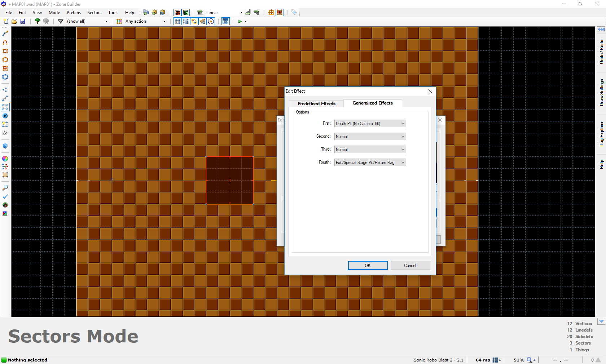Click the Find and Replace magnifier icon
Viewport: 606px width, 364px height.
(5, 188)
